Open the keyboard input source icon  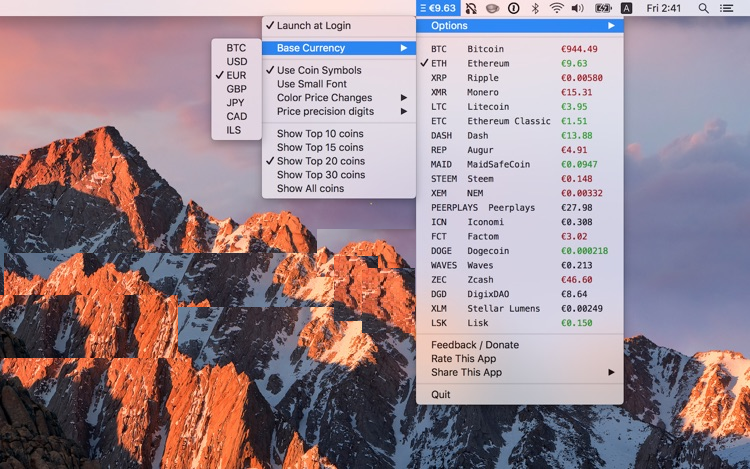click(626, 8)
